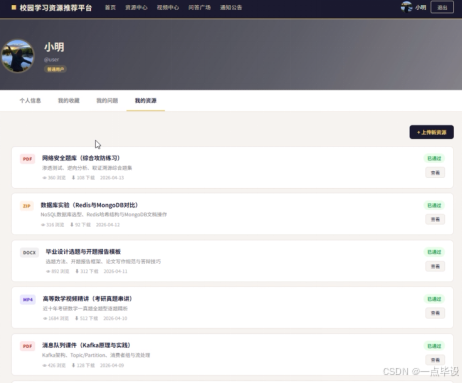Screen dimensions: 463x383
Task: Open the 我的问题 tab
Action: pos(107,100)
